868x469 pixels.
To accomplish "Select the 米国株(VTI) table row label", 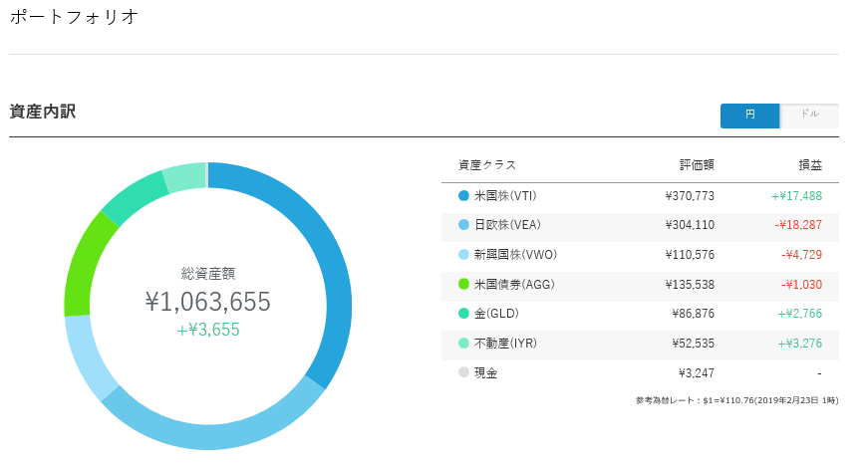I will click(x=505, y=196).
